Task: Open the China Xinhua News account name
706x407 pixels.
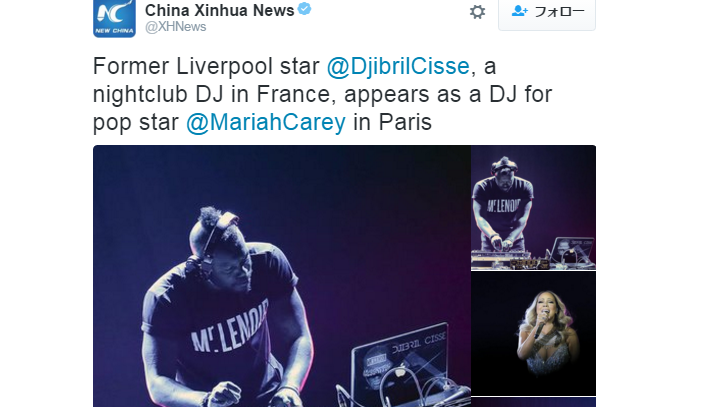Action: point(219,10)
